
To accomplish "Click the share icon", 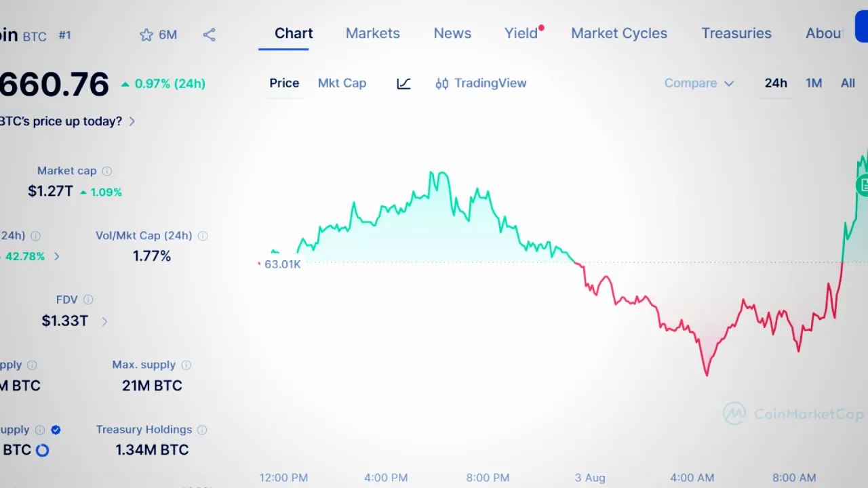I will pos(209,35).
